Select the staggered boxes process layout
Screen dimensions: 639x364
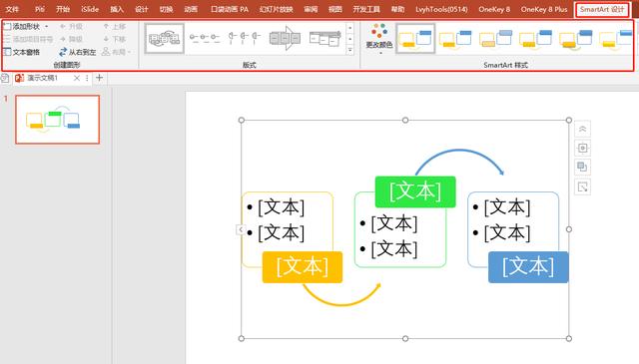pyautogui.click(x=324, y=39)
